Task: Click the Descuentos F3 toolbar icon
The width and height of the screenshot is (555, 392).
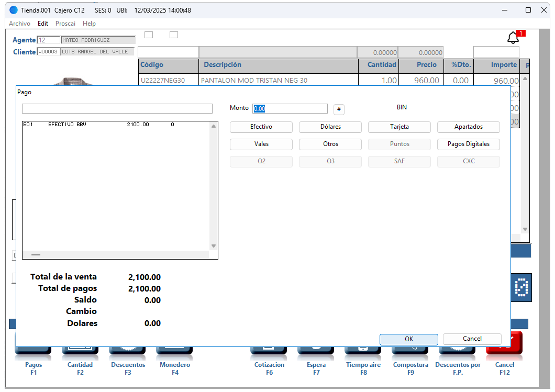Action: pos(127,351)
